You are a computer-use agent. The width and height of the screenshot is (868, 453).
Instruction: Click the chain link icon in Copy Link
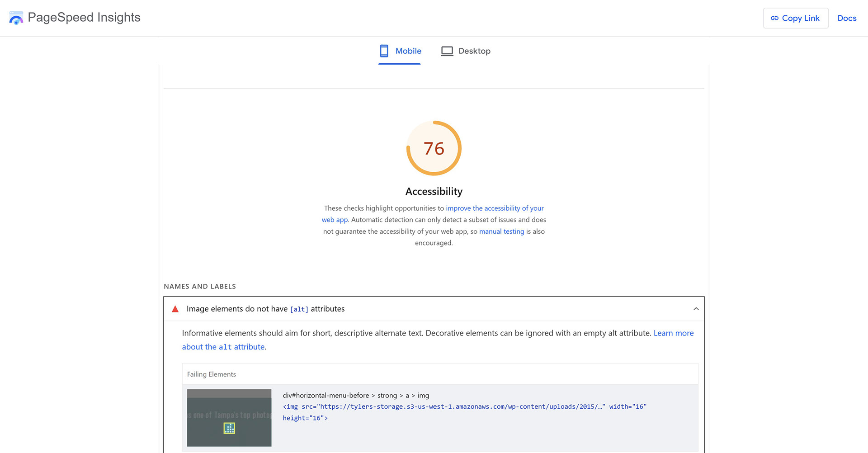tap(775, 18)
